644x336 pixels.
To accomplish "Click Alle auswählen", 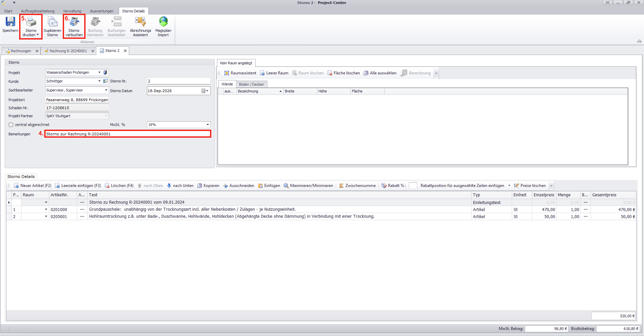I will point(380,73).
